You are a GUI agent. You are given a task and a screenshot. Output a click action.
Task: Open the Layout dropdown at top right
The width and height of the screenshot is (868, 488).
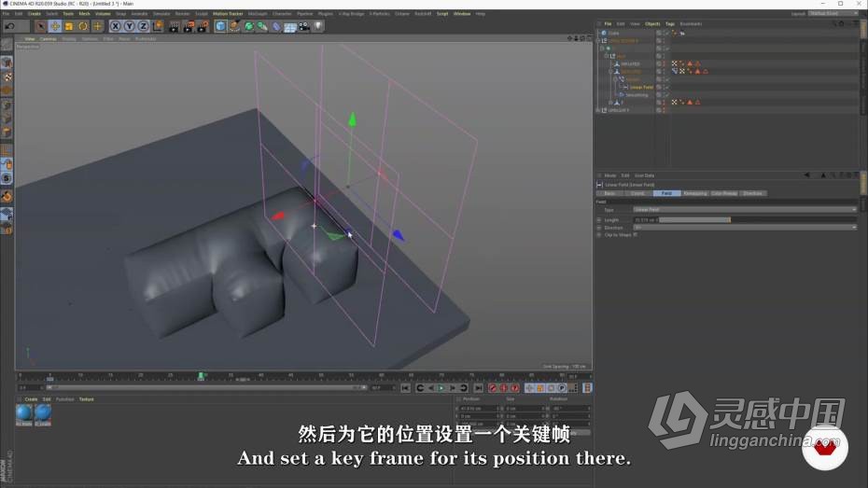coord(833,13)
